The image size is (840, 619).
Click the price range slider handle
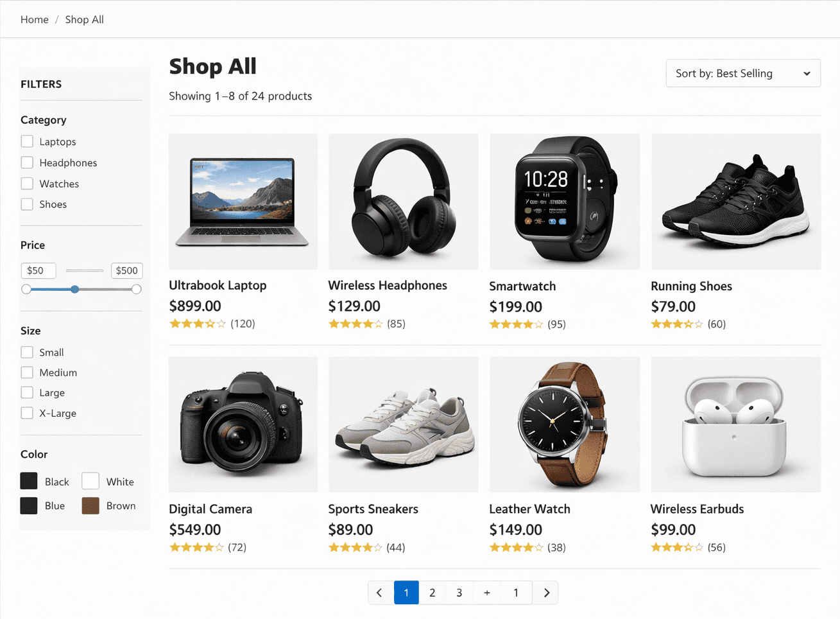(x=76, y=289)
